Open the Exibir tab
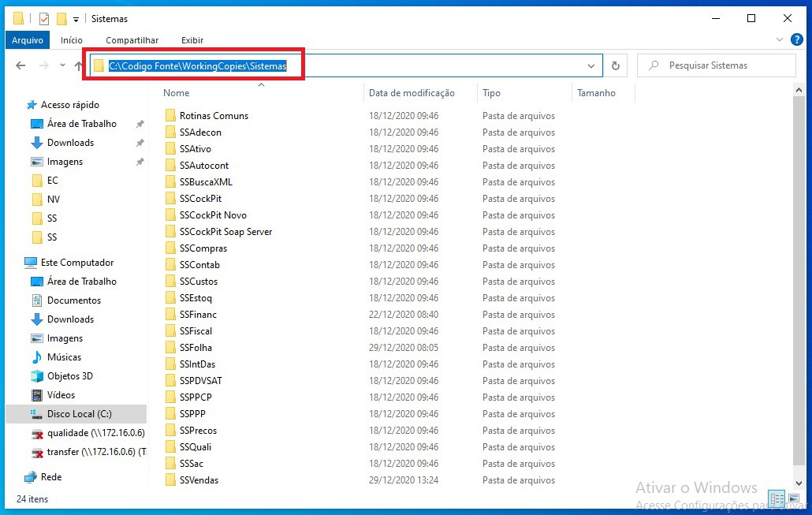The image size is (812, 515). coord(192,40)
